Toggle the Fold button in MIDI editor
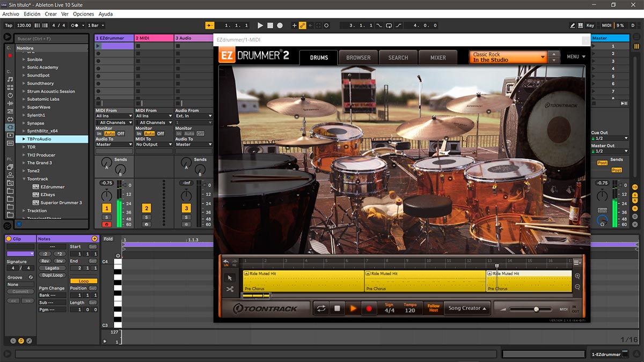 tap(108, 239)
